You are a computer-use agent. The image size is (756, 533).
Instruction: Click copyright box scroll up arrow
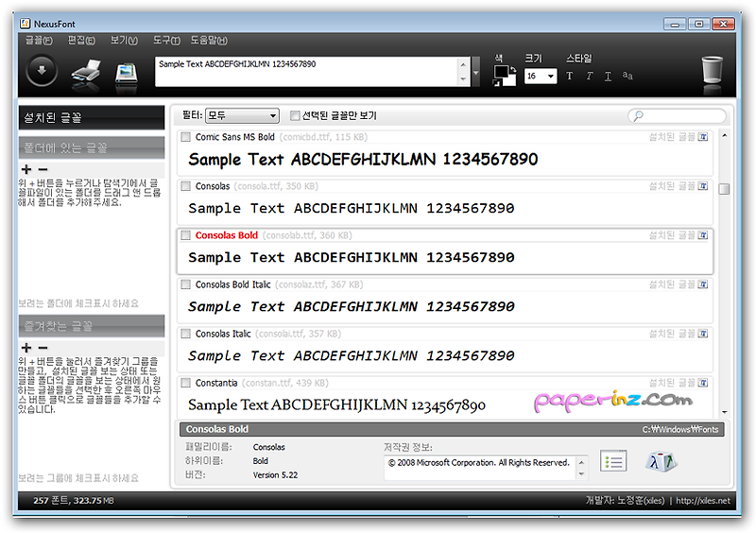click(x=581, y=462)
